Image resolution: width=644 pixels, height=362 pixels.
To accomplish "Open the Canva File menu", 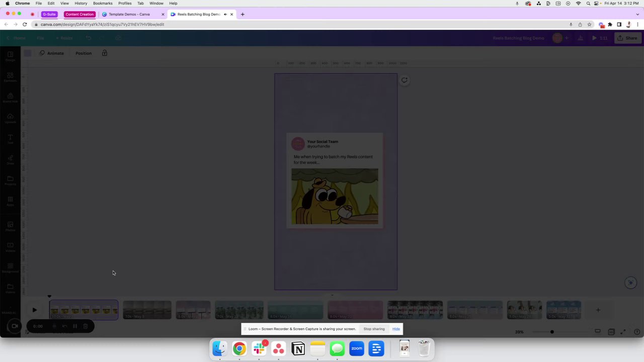I will 40,38.
